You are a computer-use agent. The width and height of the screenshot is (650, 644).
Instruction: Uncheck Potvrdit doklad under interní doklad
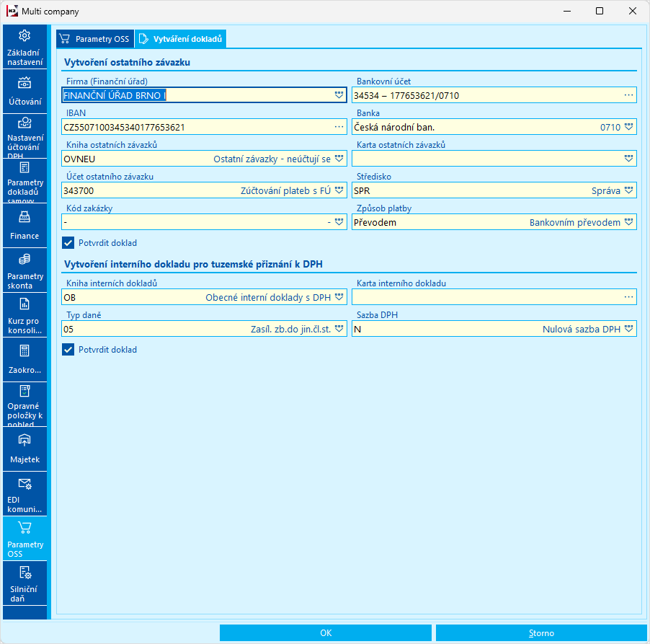pyautogui.click(x=68, y=350)
